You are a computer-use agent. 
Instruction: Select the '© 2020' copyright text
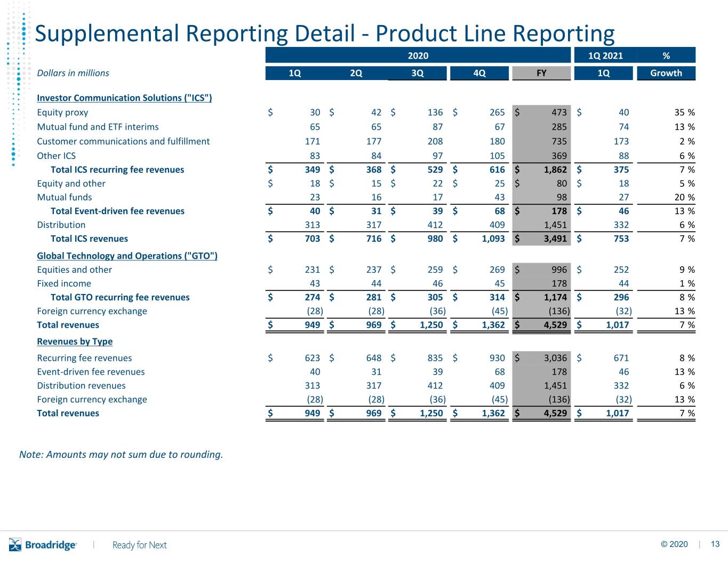[x=674, y=544]
